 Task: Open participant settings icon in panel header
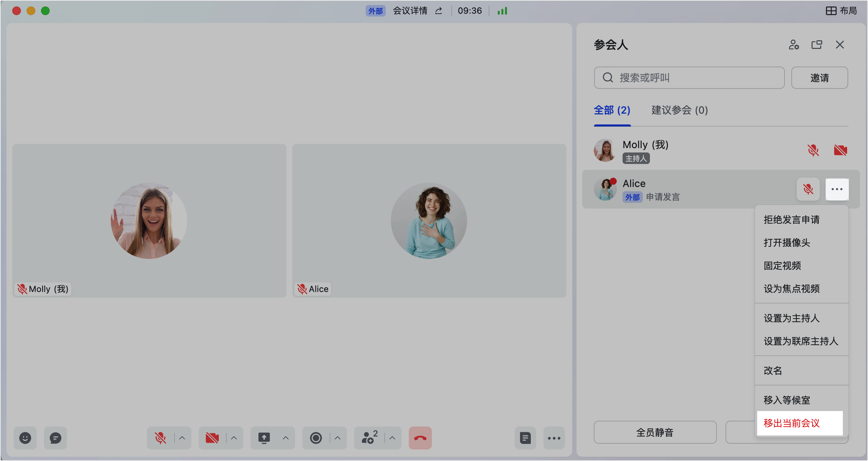(794, 45)
